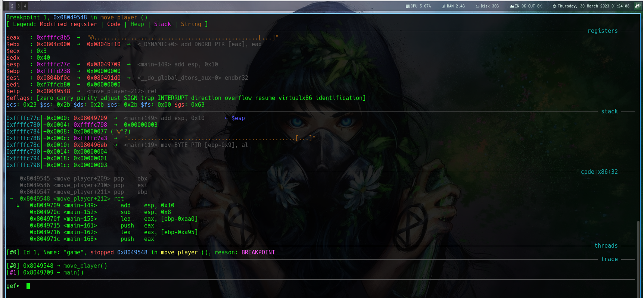Viewport: 644px width, 298px height.
Task: Click the $eip value 0x08049548
Action: tap(53, 91)
